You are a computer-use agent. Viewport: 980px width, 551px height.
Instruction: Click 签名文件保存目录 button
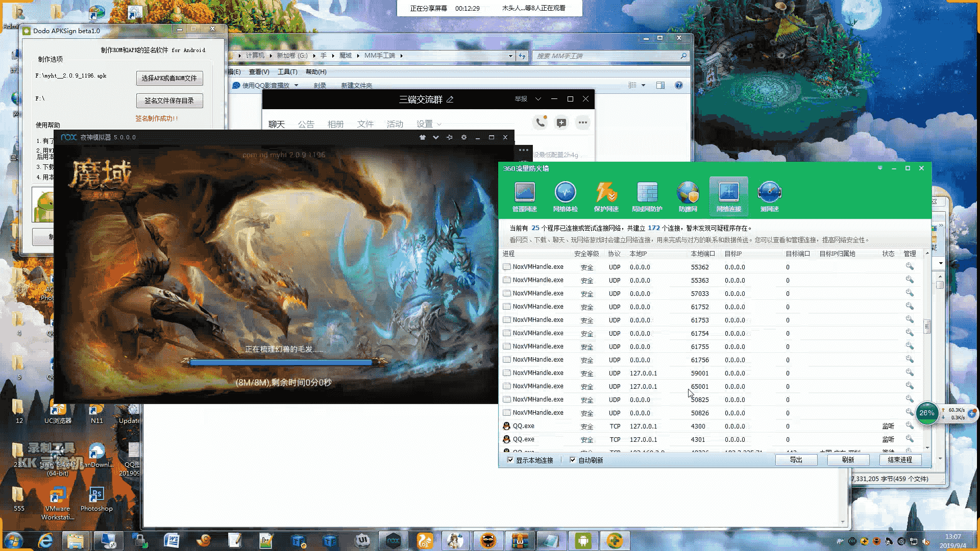point(169,101)
